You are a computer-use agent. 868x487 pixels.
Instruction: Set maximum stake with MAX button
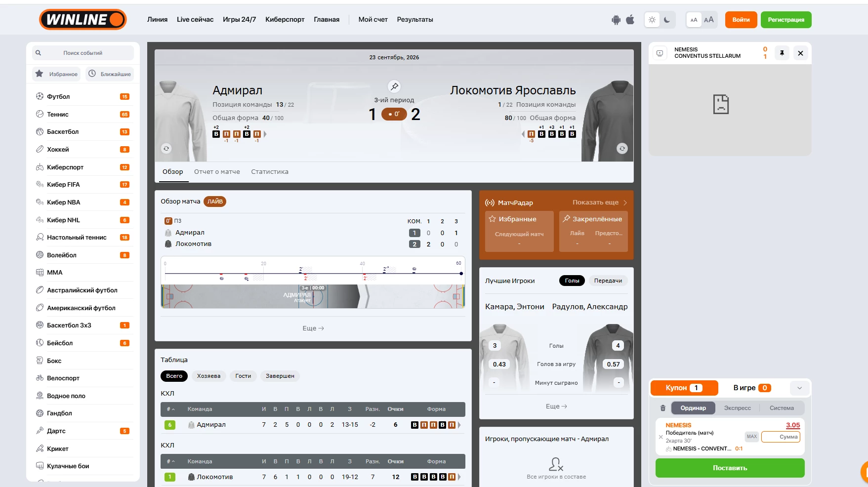tap(752, 437)
